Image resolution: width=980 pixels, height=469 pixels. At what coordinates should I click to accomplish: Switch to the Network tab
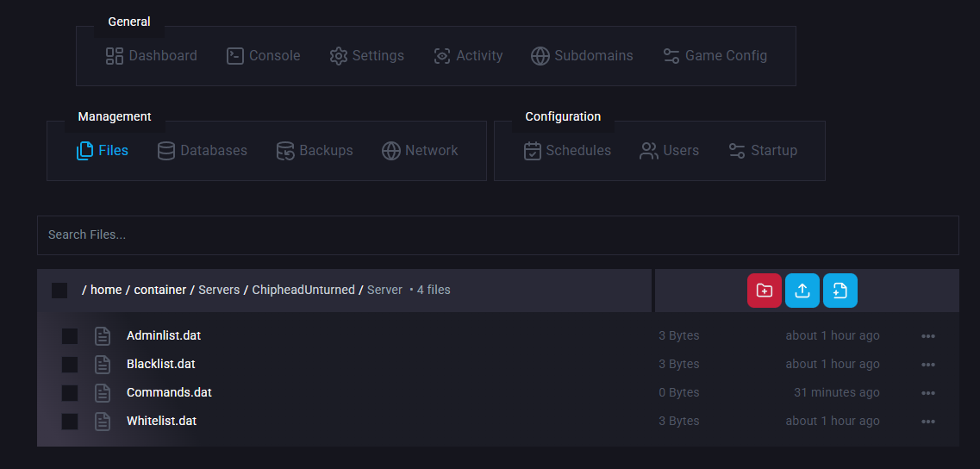[x=420, y=151]
